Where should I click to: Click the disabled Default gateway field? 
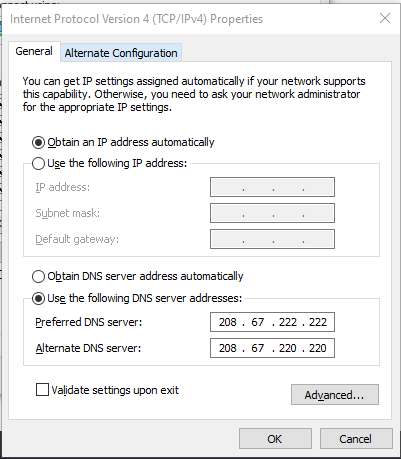click(272, 239)
